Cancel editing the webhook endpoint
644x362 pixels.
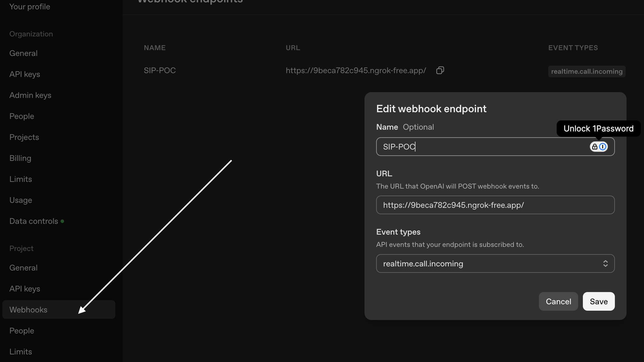[x=558, y=301]
